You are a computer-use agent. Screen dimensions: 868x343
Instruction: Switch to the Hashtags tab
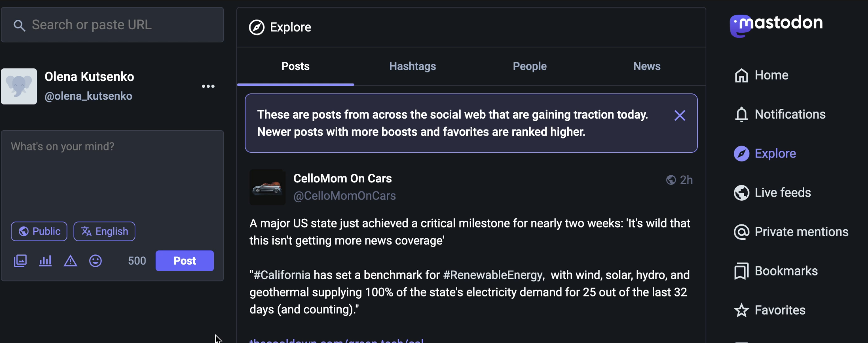(412, 66)
